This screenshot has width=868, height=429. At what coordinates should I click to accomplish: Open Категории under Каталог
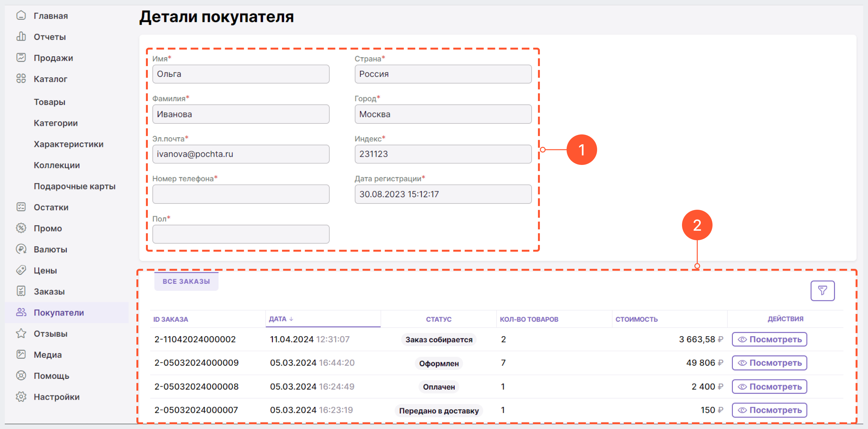point(56,123)
